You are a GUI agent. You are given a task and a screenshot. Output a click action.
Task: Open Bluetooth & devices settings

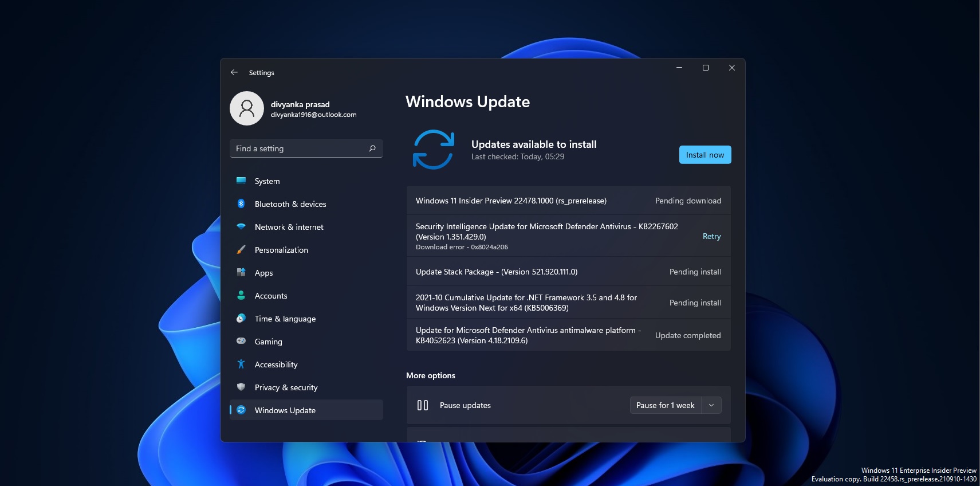click(x=306, y=204)
